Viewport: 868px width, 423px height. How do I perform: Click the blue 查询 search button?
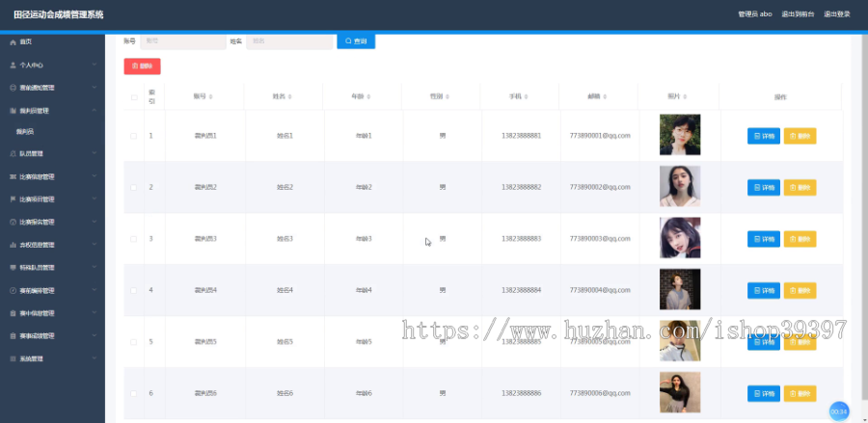pyautogui.click(x=356, y=40)
